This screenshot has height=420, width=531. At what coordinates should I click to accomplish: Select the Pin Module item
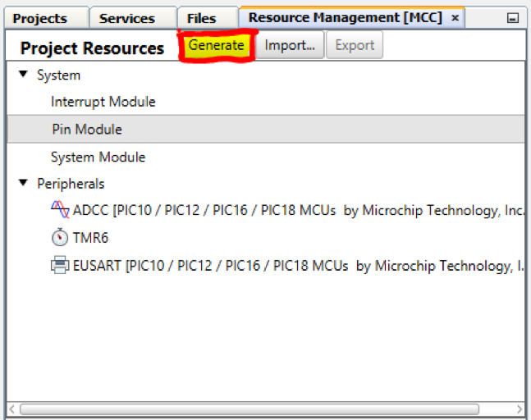tap(86, 129)
